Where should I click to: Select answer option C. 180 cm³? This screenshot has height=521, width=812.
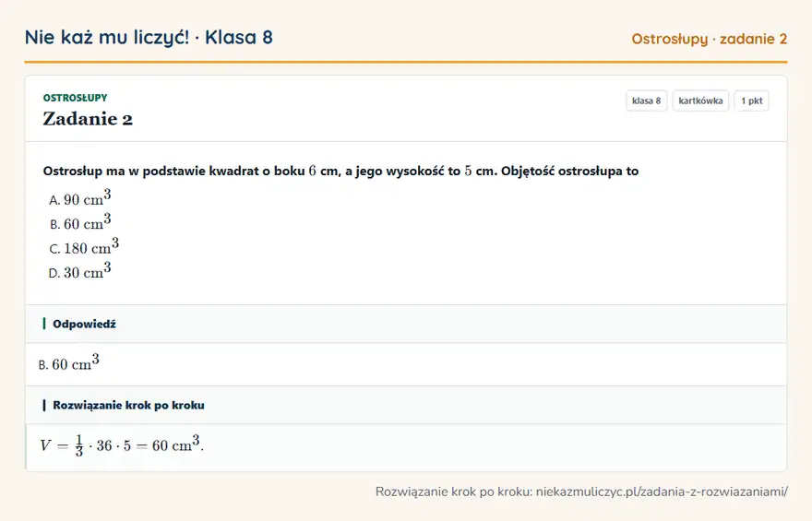pos(84,246)
